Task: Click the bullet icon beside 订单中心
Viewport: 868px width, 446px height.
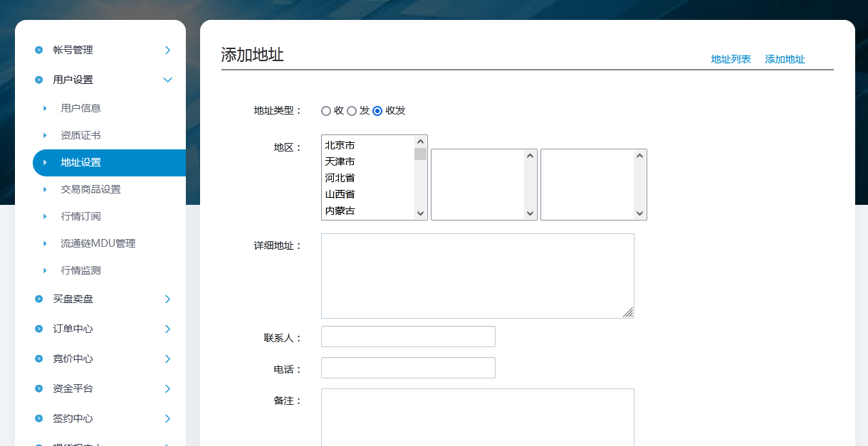Action: click(x=38, y=329)
